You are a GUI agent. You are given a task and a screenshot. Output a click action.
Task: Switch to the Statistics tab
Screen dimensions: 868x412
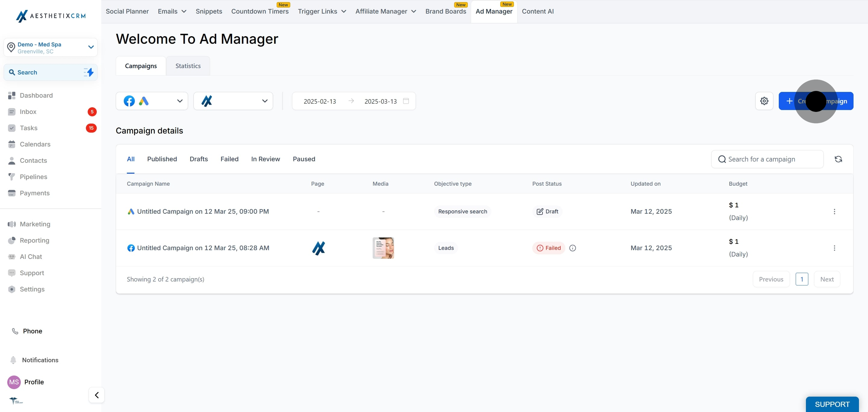pos(188,66)
